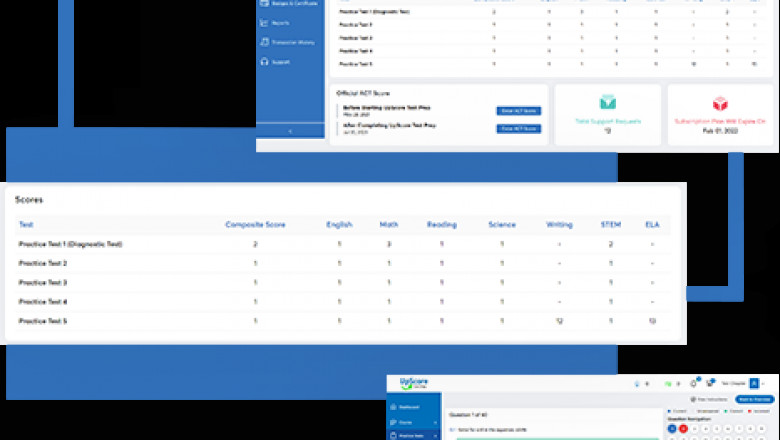Click the second Enter ACT Score button
The height and width of the screenshot is (440, 780).
(x=518, y=128)
